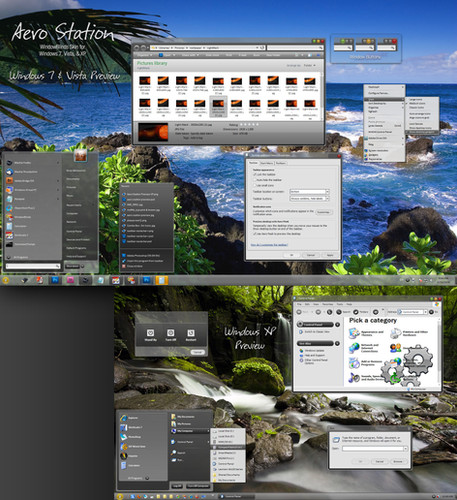Click the Stand By icon in shutdown dialog
The width and height of the screenshot is (457, 500).
point(150,333)
